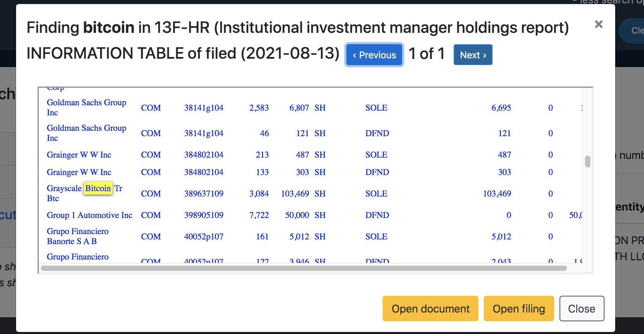Click second Goldman Sachs Group Inc DFND row
Screen dimensions: 644x334
tap(86, 133)
